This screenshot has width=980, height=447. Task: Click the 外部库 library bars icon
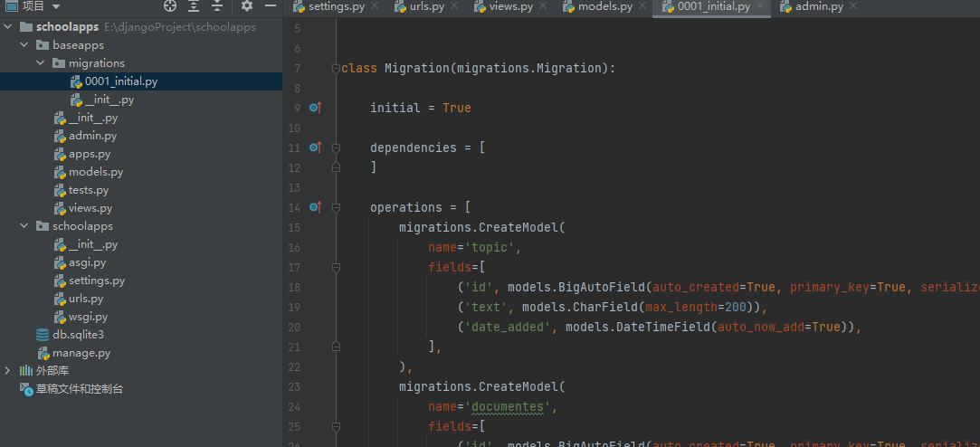pos(26,371)
